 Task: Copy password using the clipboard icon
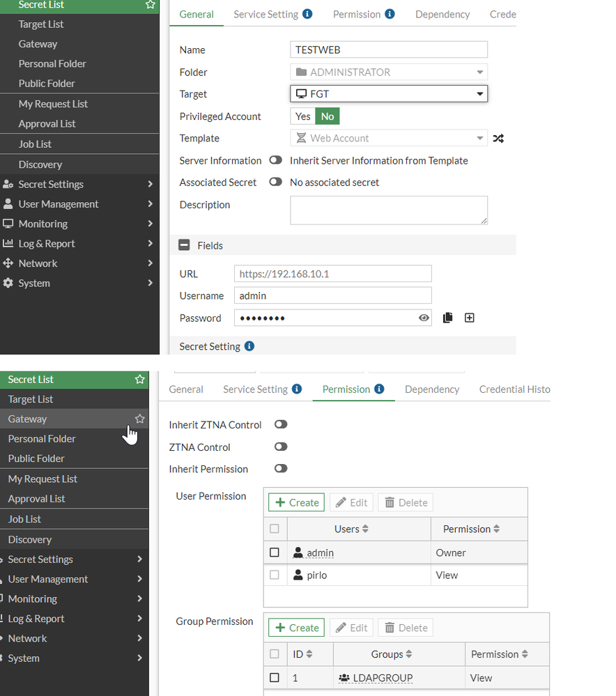point(447,318)
